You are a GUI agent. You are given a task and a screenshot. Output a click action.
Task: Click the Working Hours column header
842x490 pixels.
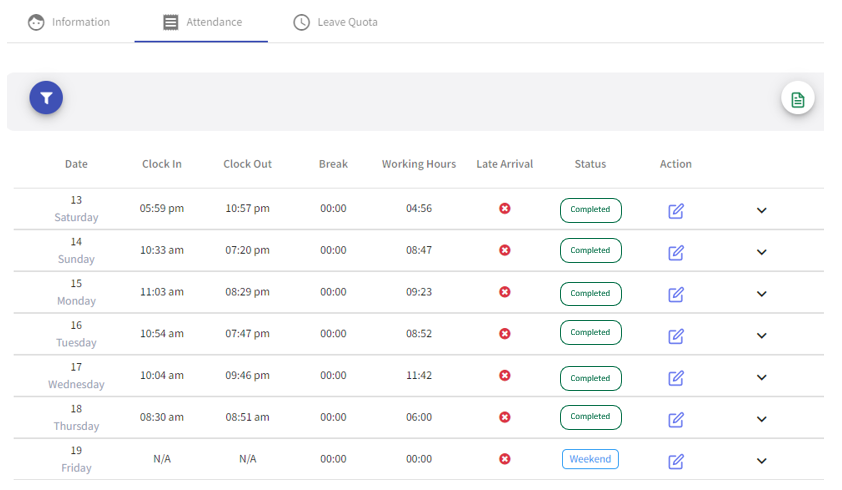[x=419, y=164]
